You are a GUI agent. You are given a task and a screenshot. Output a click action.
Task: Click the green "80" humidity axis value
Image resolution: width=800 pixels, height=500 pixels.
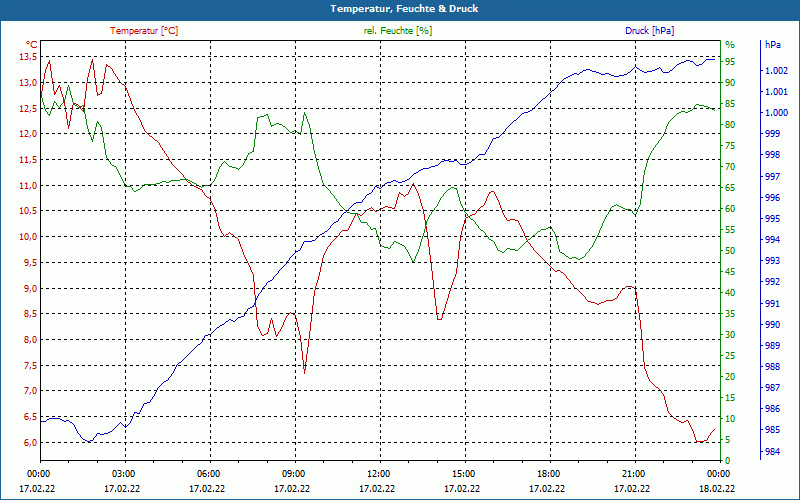(730, 124)
